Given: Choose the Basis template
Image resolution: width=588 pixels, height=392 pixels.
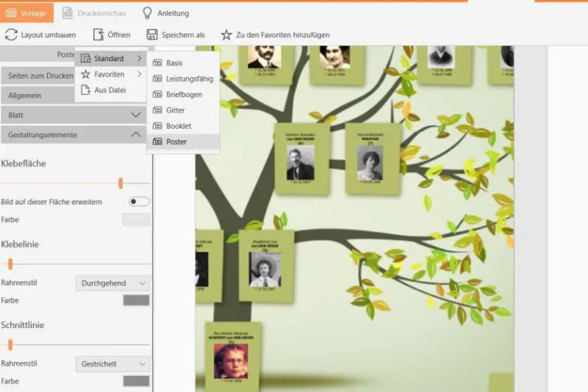Looking at the screenshot, I should point(183,63).
